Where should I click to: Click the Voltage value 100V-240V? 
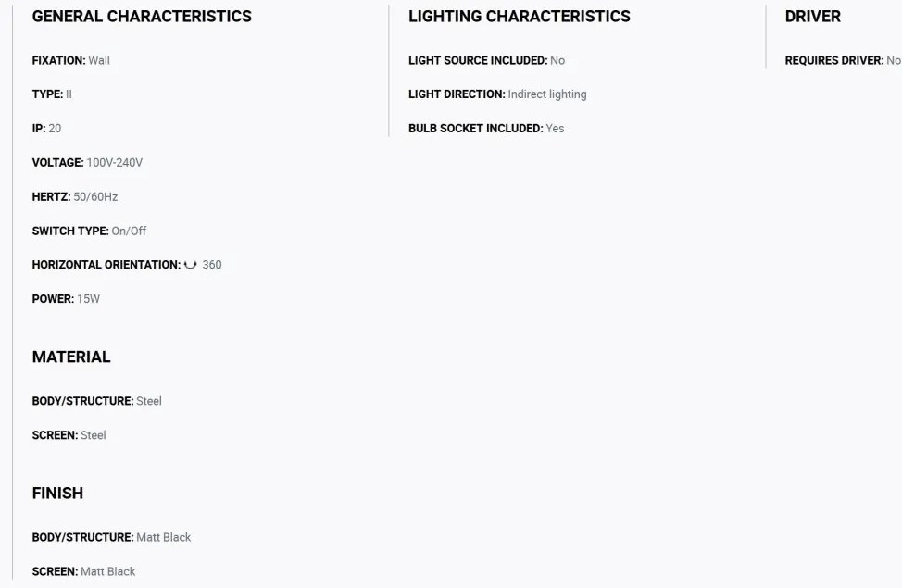[115, 163]
